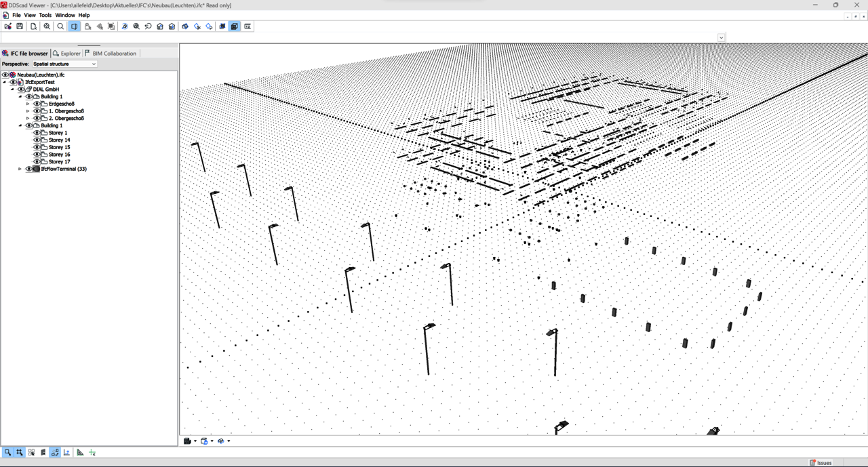
Task: Click the Issues button in status bar
Action: point(821,463)
